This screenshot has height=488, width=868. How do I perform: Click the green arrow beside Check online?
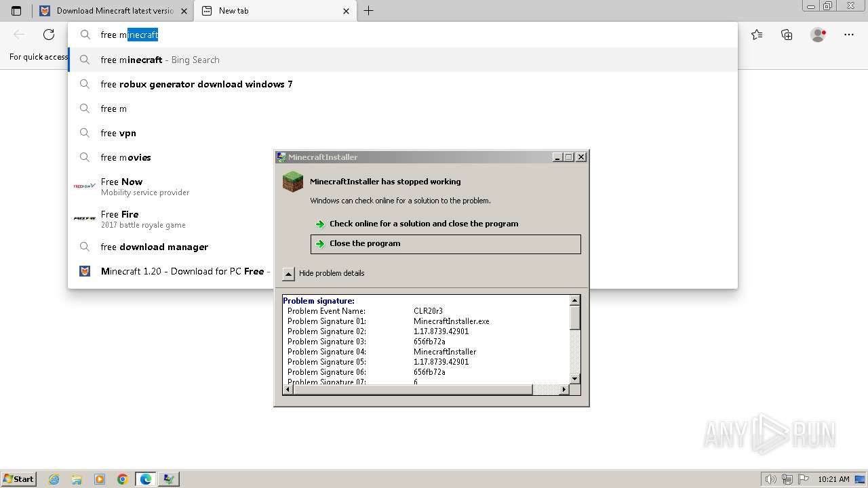coord(320,224)
